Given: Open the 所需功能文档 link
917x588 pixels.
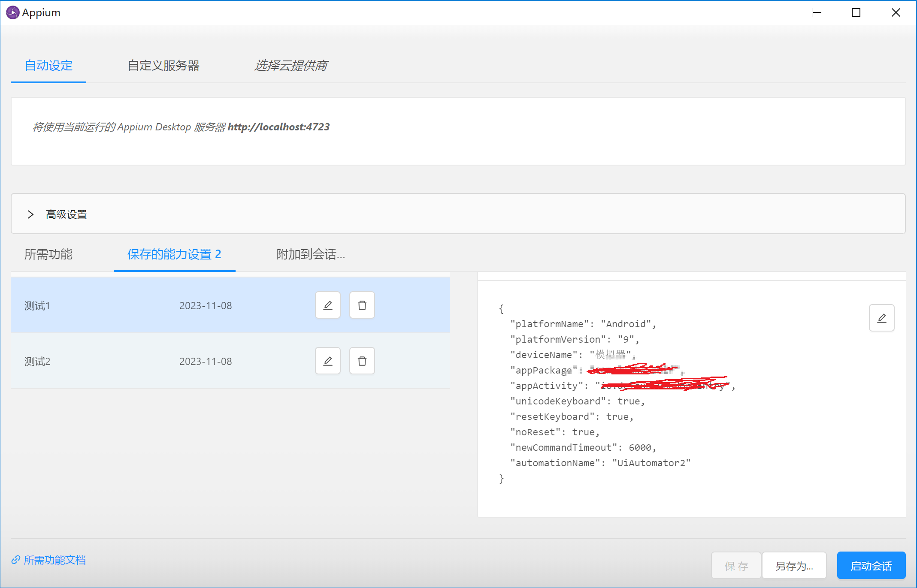Looking at the screenshot, I should pyautogui.click(x=55, y=560).
